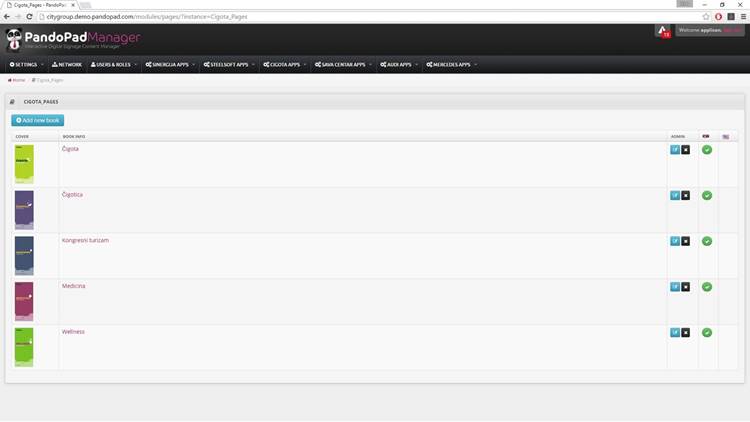The image size is (750, 422).
Task: Expand the Cigota Apps dropdown
Action: click(285, 65)
